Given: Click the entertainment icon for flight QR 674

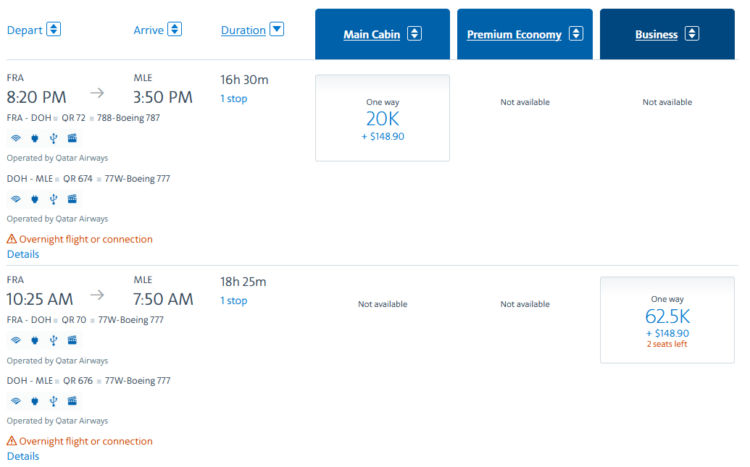Looking at the screenshot, I should [x=72, y=199].
